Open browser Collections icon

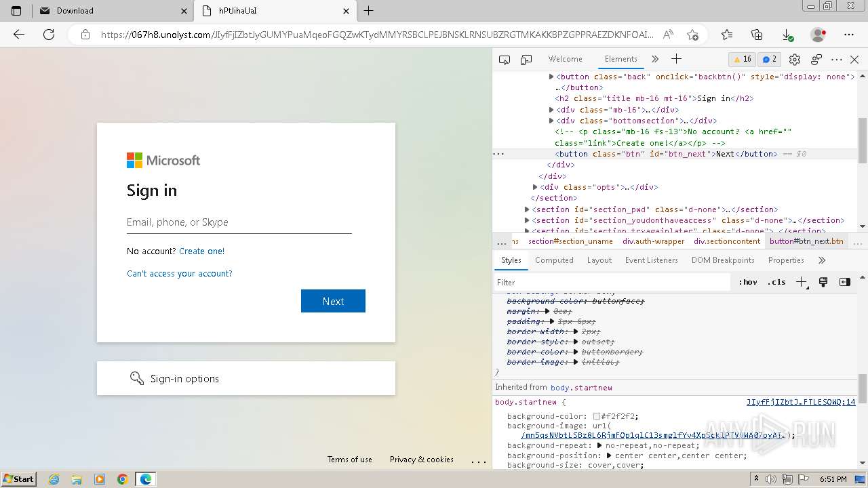(x=757, y=35)
